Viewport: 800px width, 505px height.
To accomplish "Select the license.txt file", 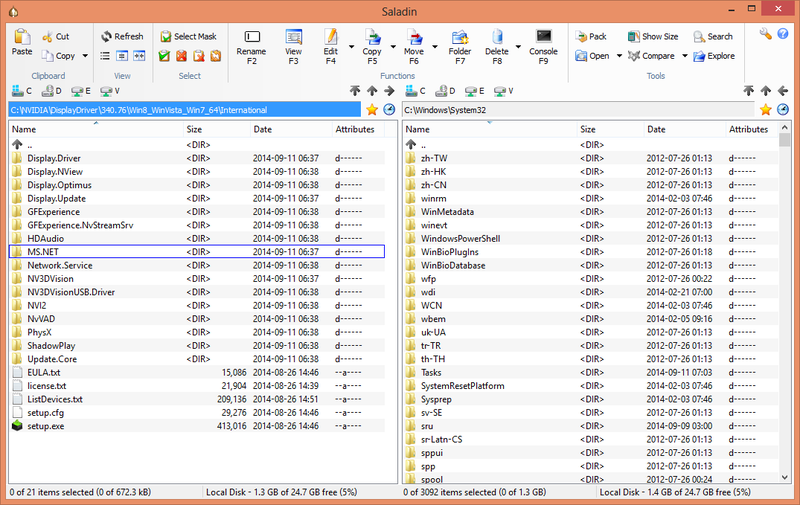I will 197,386.
